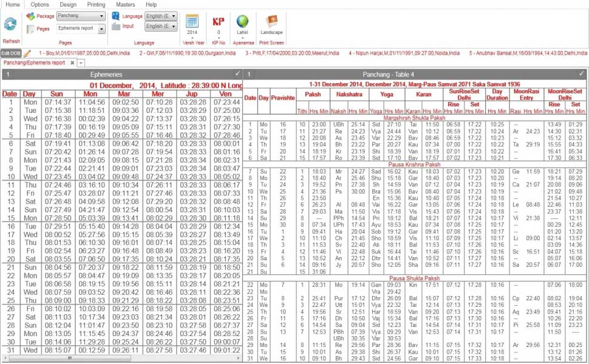This screenshot has width=589, height=364.
Task: Open the Package dropdown showing Panchang
Action: click(80, 16)
